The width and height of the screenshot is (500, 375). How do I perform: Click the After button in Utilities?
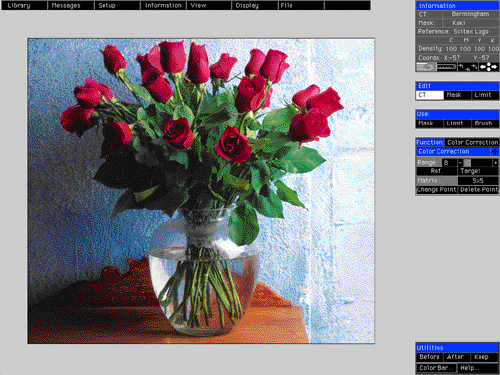pyautogui.click(x=457, y=357)
